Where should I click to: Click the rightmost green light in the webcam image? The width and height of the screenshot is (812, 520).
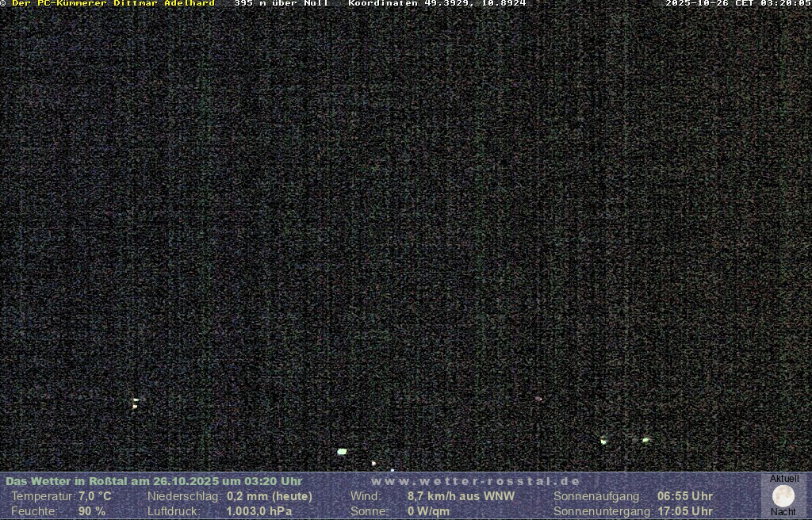pyautogui.click(x=646, y=439)
